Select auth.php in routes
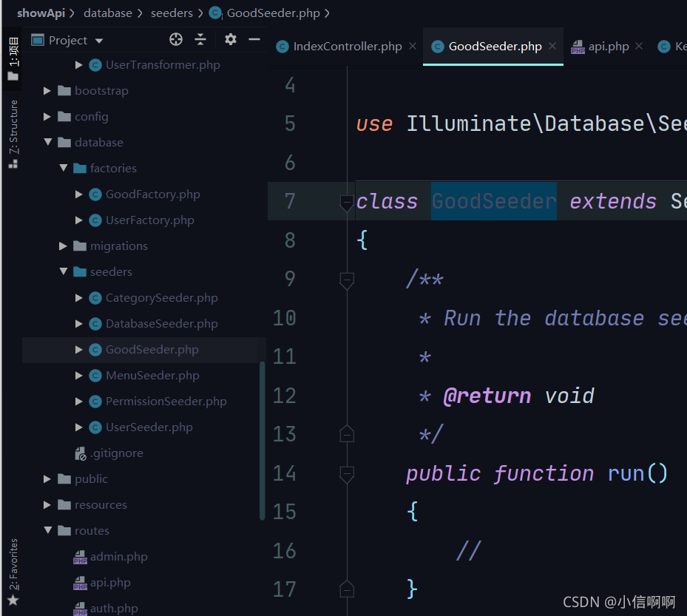Image resolution: width=687 pixels, height=616 pixels. [114, 608]
